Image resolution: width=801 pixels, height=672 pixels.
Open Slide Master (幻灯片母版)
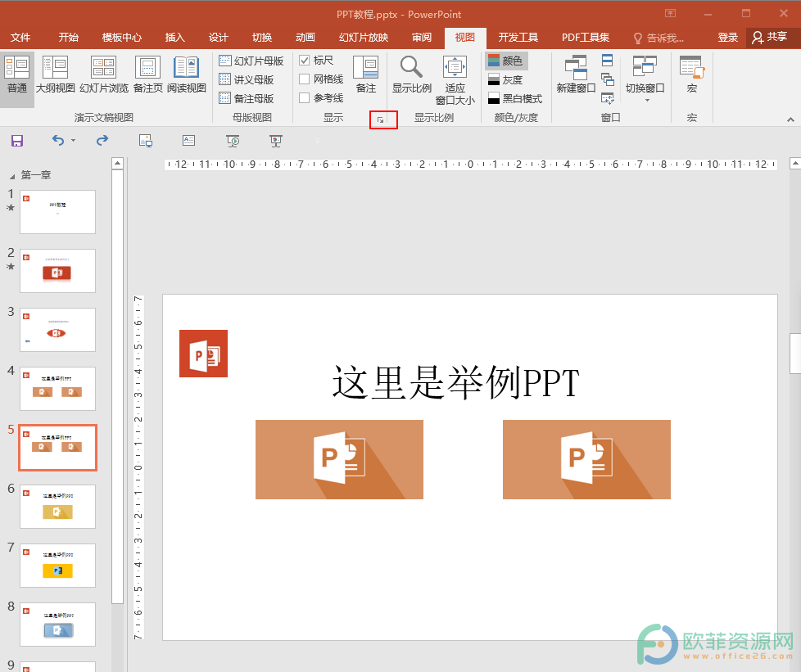[x=251, y=61]
